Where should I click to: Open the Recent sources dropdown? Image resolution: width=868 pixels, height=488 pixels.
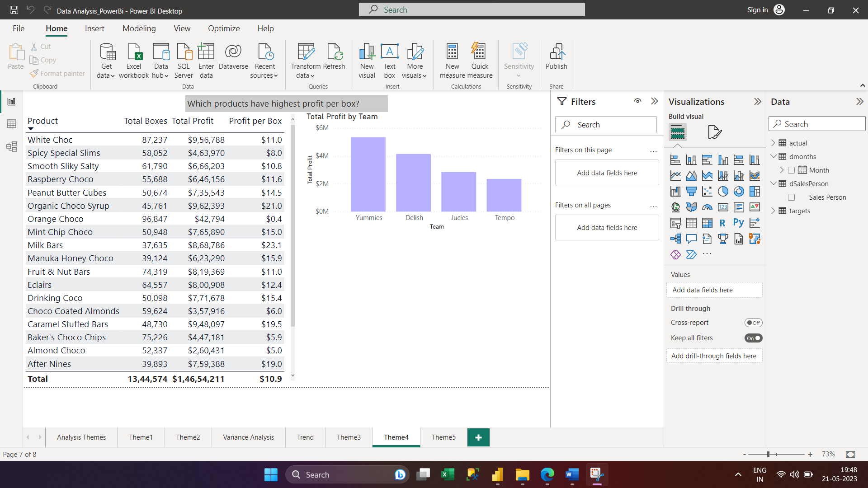click(264, 61)
